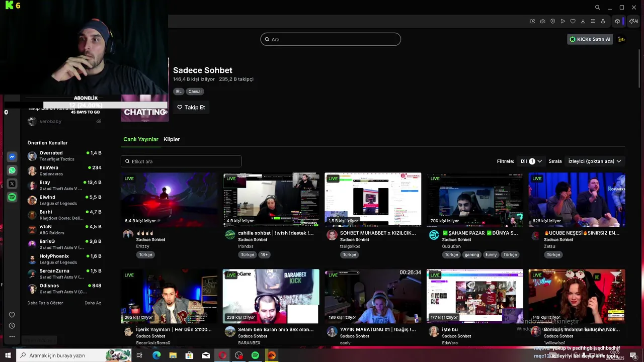Open the cahille sohbet stream thumbnail
Screen dimensions: 644x362
click(x=271, y=200)
